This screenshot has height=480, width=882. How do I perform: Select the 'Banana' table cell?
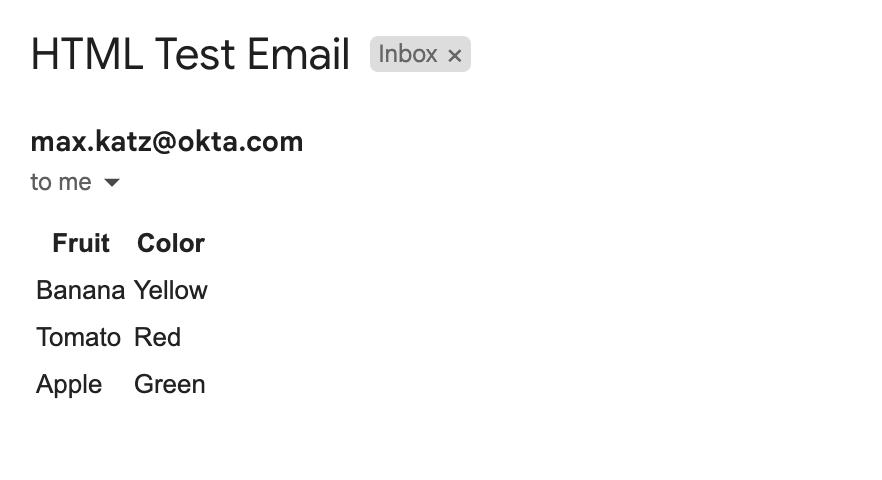pyautogui.click(x=80, y=290)
